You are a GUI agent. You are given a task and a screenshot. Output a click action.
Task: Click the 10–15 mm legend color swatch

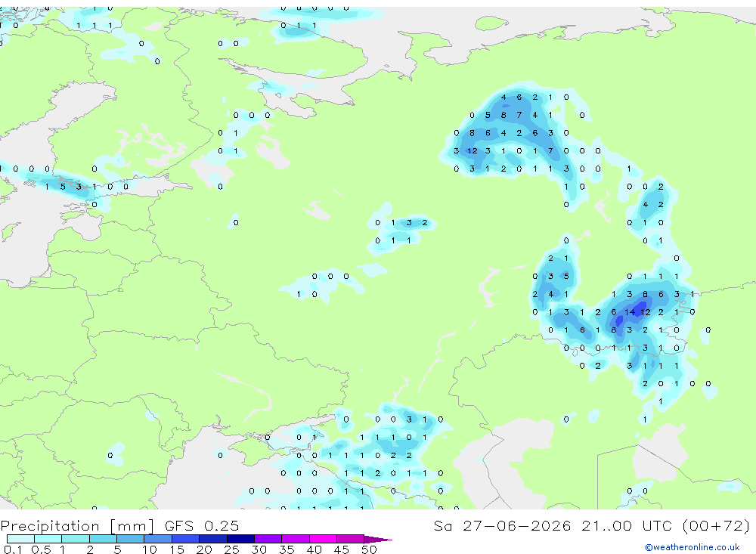coord(158,539)
